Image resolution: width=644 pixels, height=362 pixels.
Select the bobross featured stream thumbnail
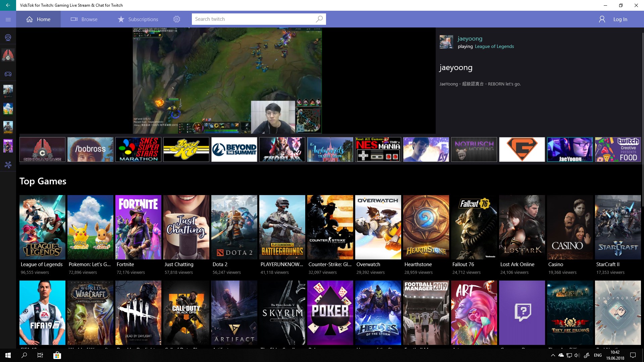tap(90, 149)
